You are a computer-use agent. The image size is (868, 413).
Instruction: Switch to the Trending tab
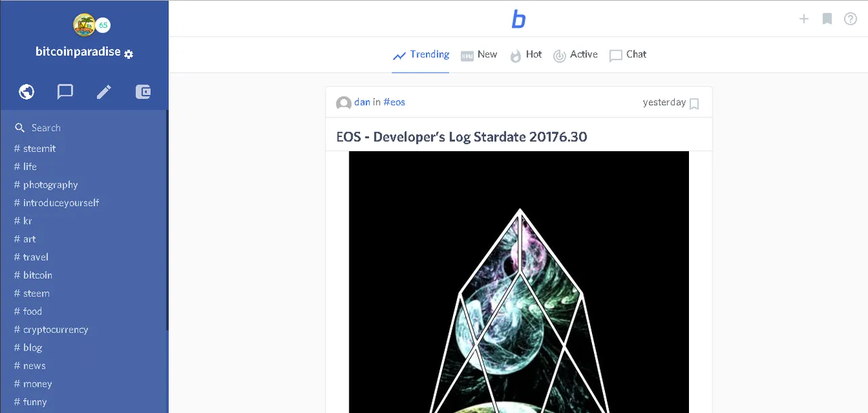pos(420,54)
